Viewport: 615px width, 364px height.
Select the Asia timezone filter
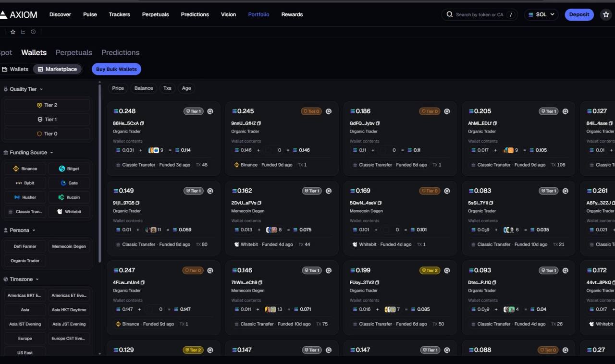coord(25,310)
